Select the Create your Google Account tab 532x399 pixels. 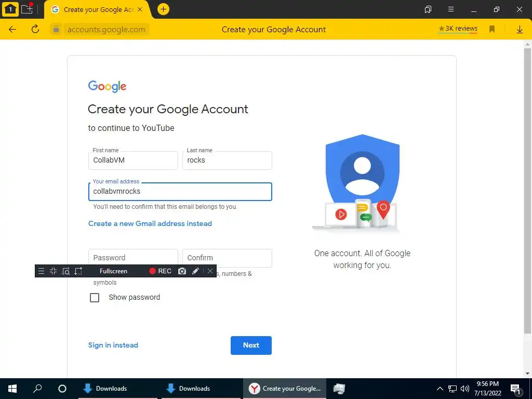click(x=98, y=9)
